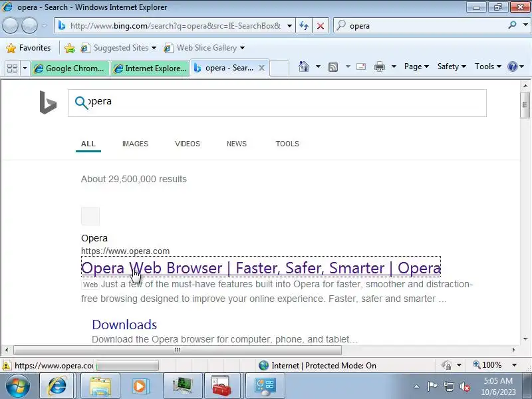The width and height of the screenshot is (532, 399).
Task: Click the Print icon
Action: pyautogui.click(x=379, y=66)
